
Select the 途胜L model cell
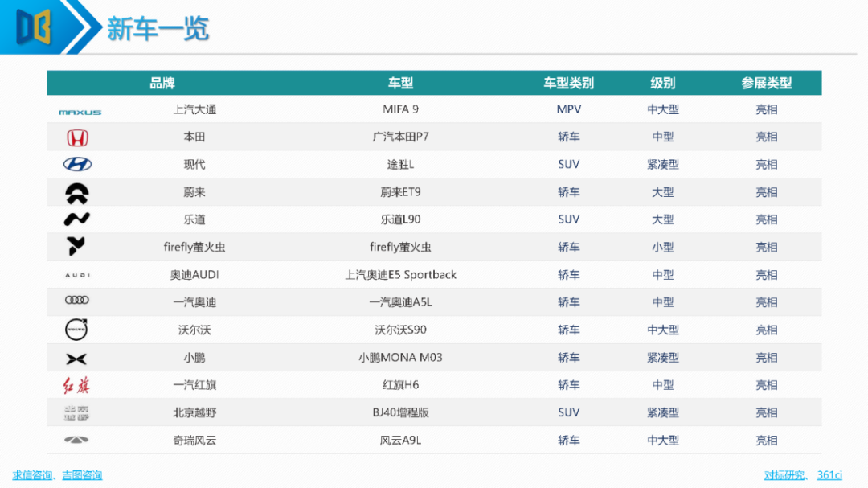click(400, 165)
